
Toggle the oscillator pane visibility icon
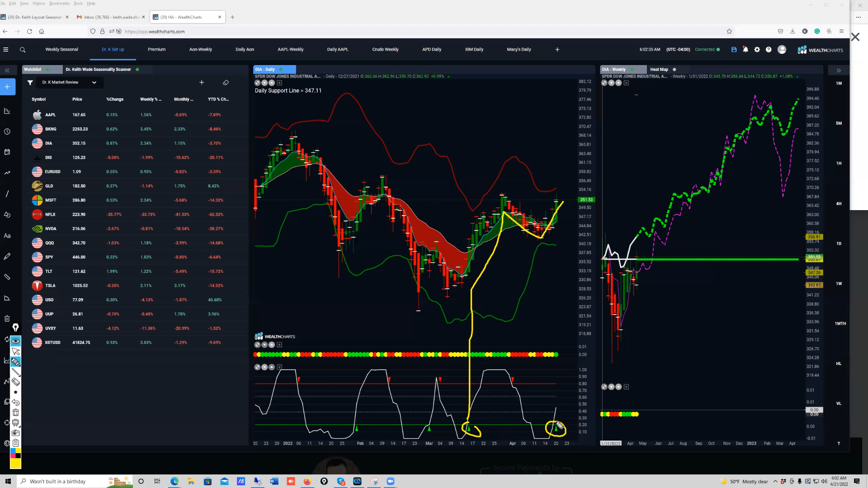[257, 367]
